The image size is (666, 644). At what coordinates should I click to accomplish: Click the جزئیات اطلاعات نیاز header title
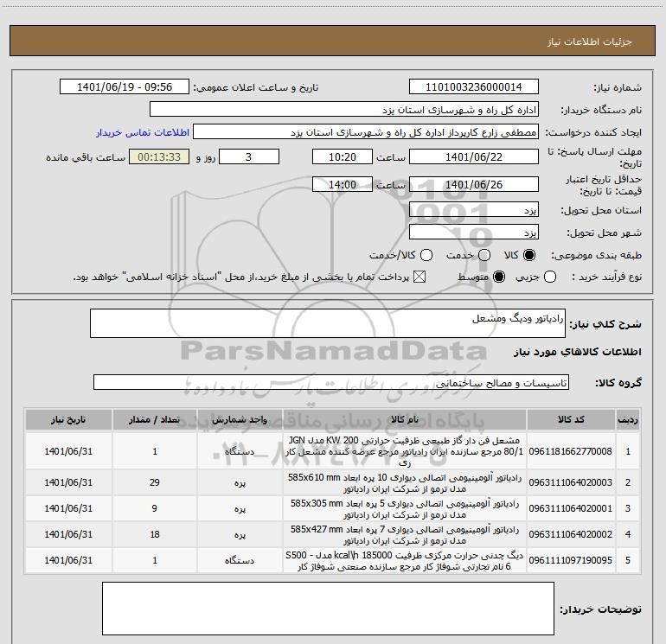[590, 41]
